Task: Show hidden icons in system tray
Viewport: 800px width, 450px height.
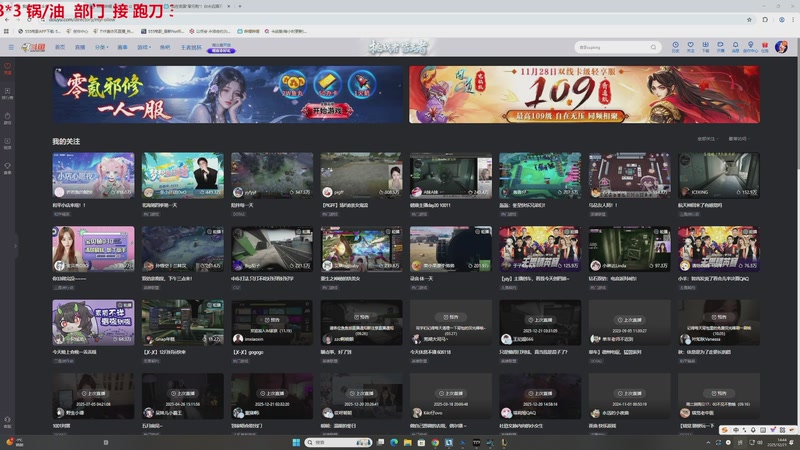Action: pos(708,442)
